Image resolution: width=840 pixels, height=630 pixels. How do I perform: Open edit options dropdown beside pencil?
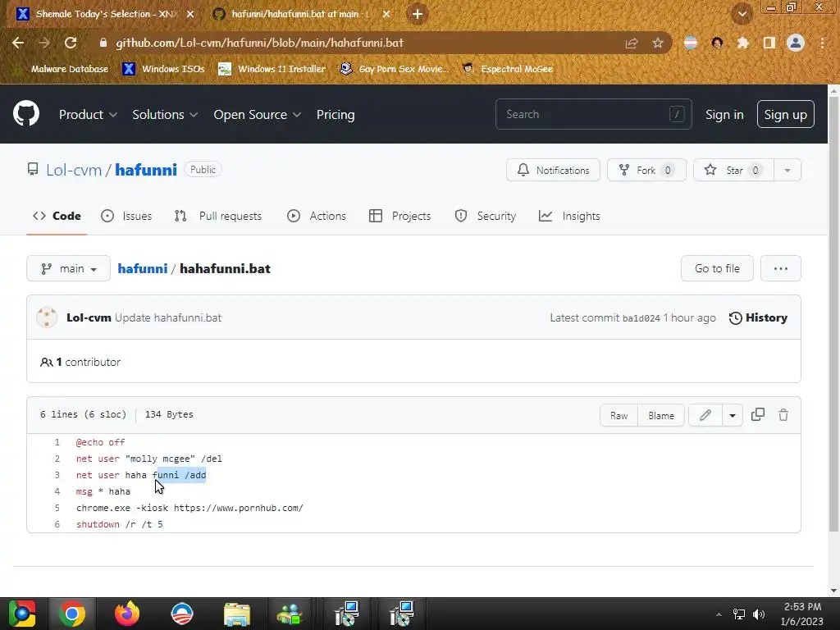pos(733,415)
